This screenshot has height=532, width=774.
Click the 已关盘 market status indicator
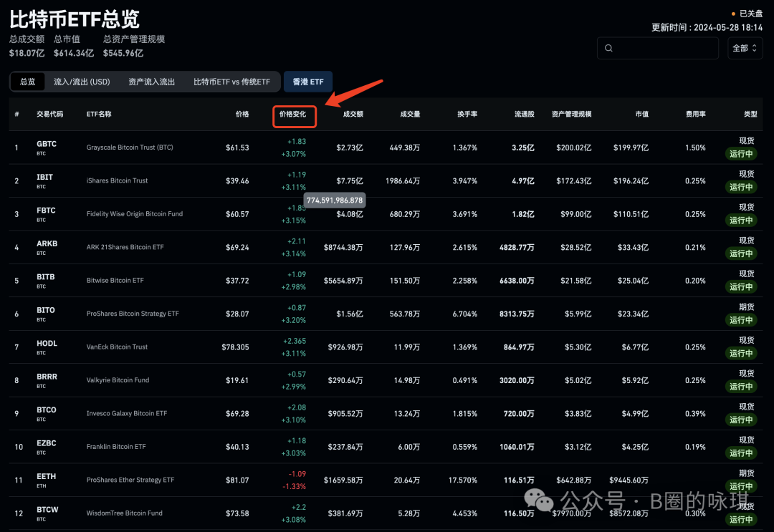(x=747, y=14)
